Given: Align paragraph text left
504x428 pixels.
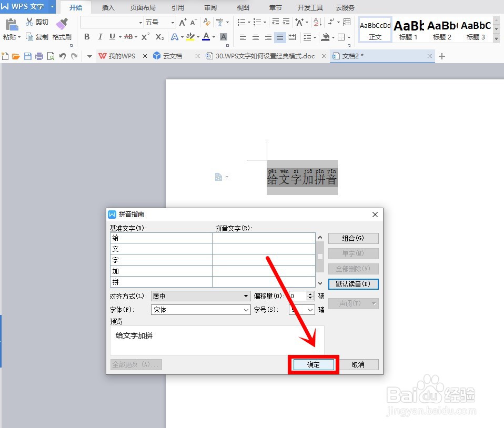Looking at the screenshot, I should tap(243, 37).
